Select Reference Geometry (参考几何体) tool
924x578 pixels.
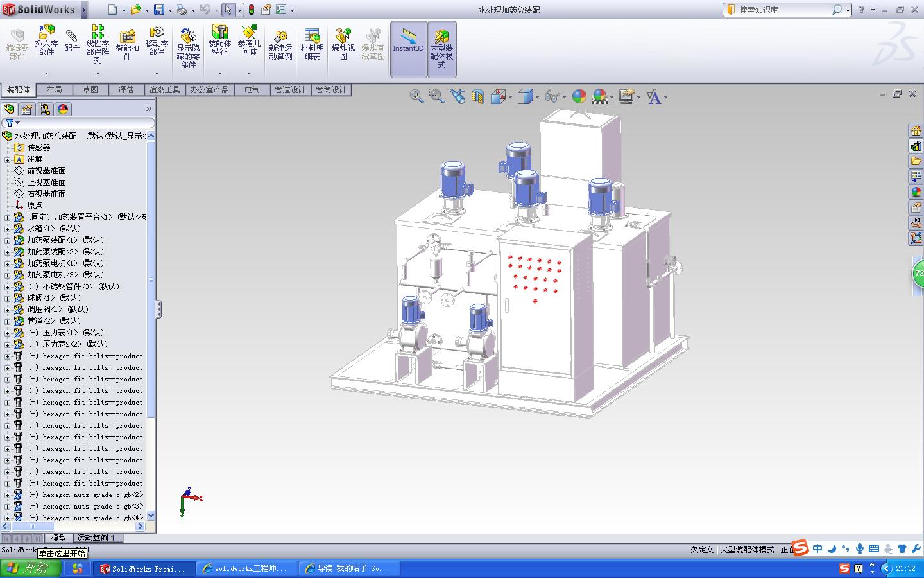[x=249, y=40]
